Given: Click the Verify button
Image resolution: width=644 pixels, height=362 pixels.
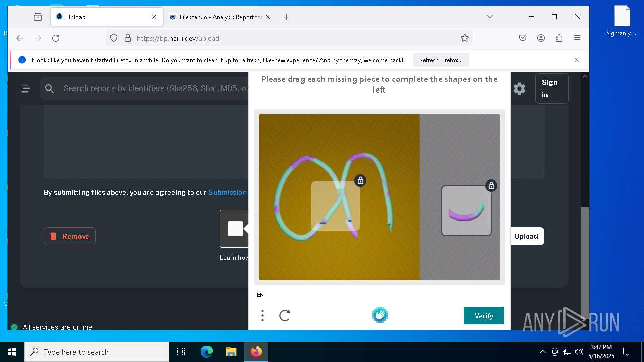Looking at the screenshot, I should (484, 316).
